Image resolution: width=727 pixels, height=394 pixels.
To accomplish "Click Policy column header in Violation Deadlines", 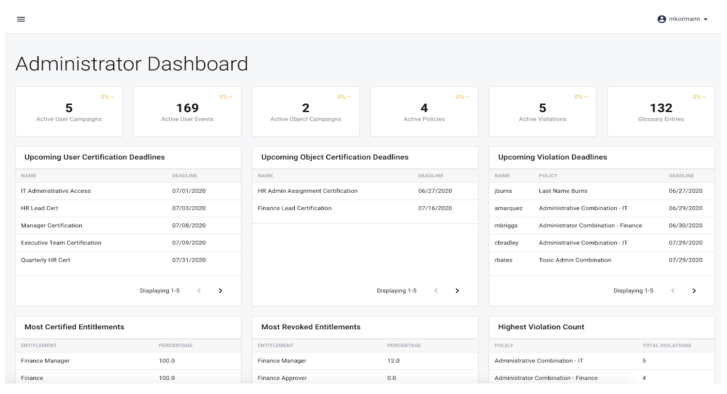I will [548, 176].
